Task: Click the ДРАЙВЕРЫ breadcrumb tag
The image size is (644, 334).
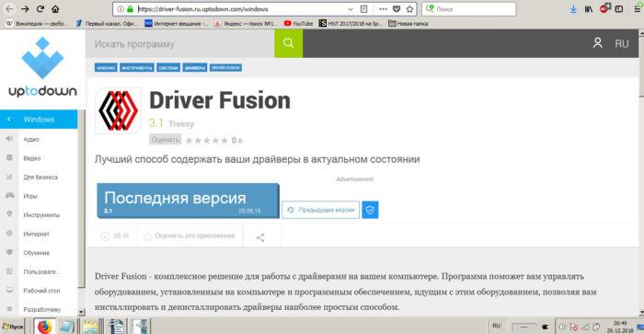Action: coord(195,68)
